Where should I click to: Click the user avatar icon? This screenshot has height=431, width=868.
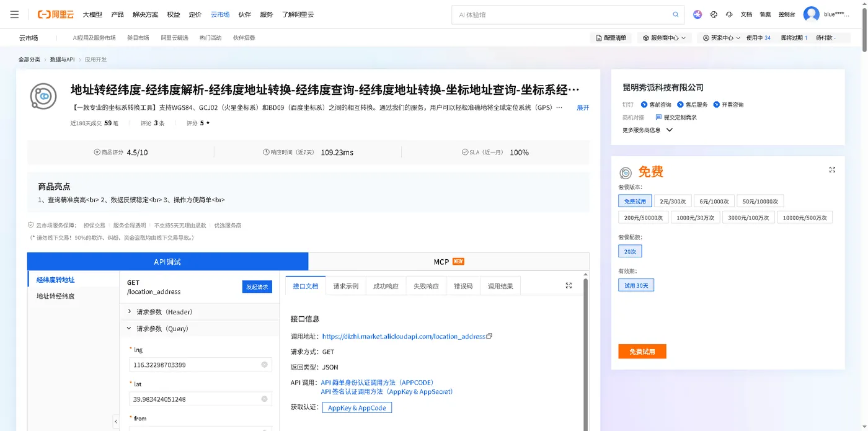click(x=811, y=14)
